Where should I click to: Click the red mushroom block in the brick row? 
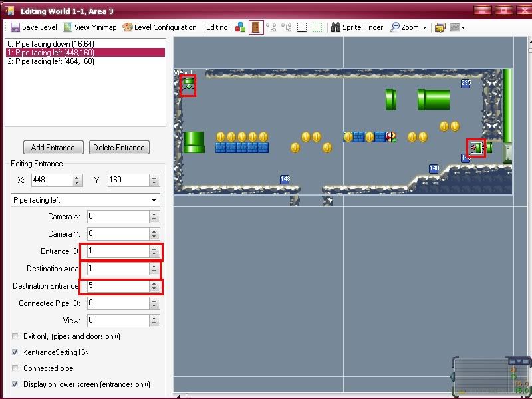point(391,137)
